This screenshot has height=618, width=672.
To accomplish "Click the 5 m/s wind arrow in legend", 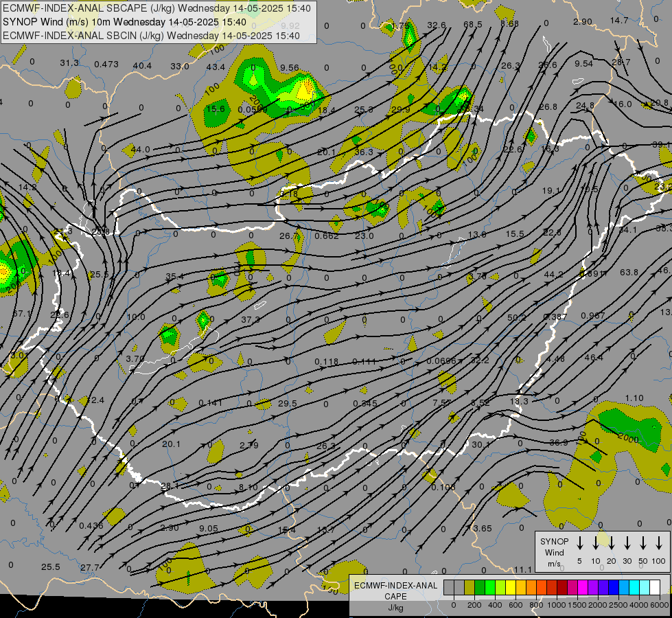I will pos(579,543).
